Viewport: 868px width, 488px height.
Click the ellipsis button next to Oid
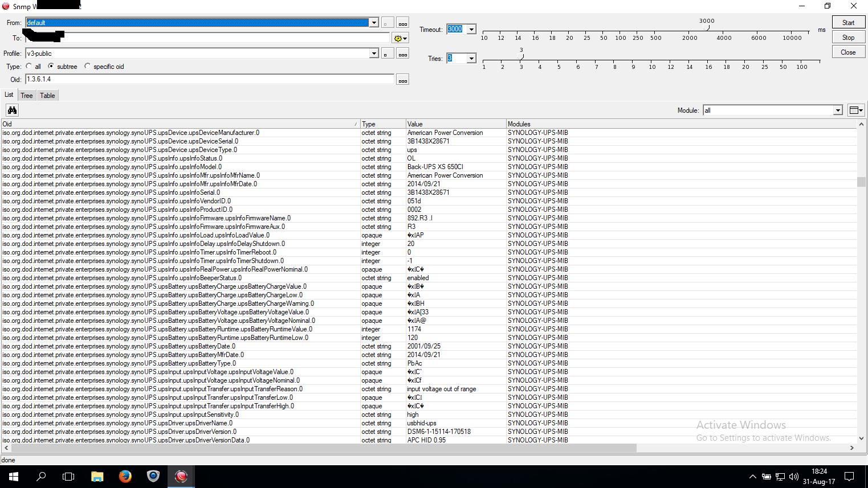[403, 80]
